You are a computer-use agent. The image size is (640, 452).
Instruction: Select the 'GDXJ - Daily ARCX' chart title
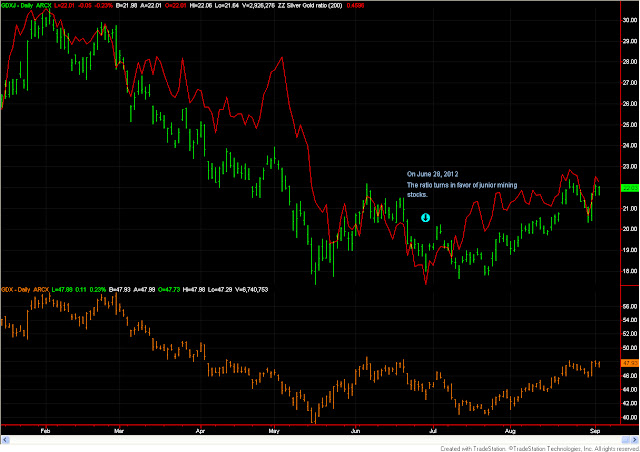tap(26, 6)
